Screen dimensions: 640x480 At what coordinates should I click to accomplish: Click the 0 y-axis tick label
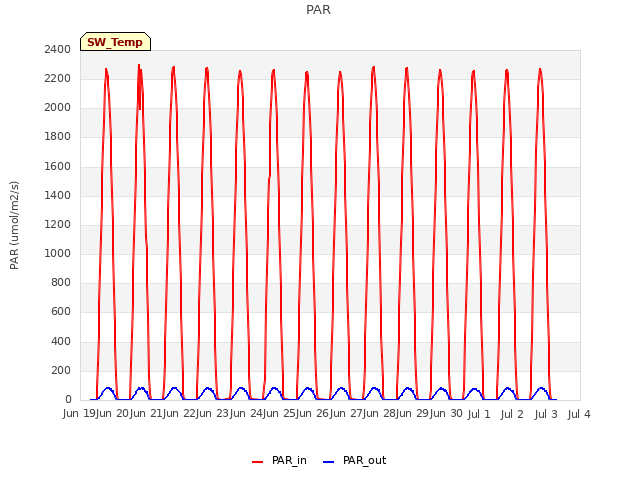pos(68,400)
